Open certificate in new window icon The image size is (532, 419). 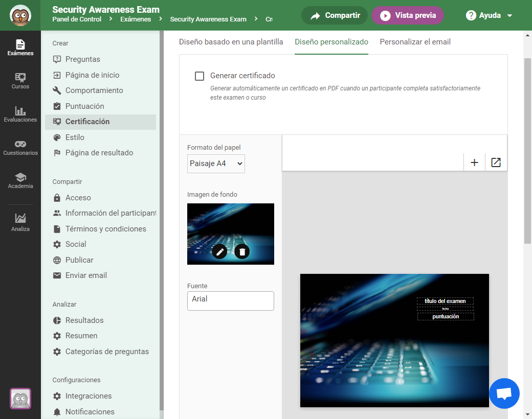(496, 162)
